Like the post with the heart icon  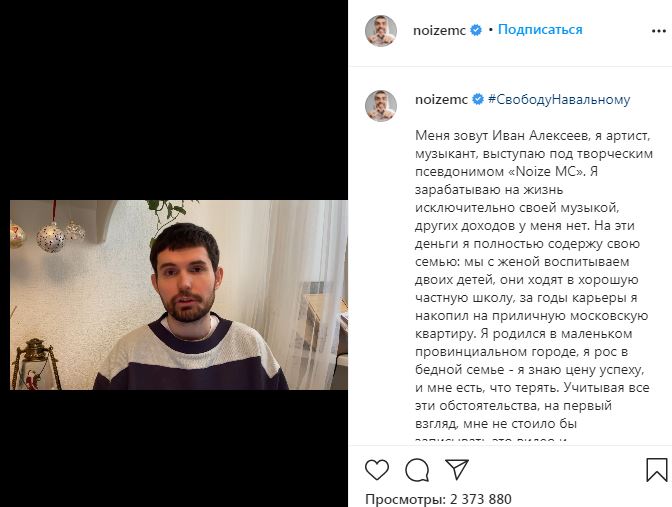pos(377,470)
